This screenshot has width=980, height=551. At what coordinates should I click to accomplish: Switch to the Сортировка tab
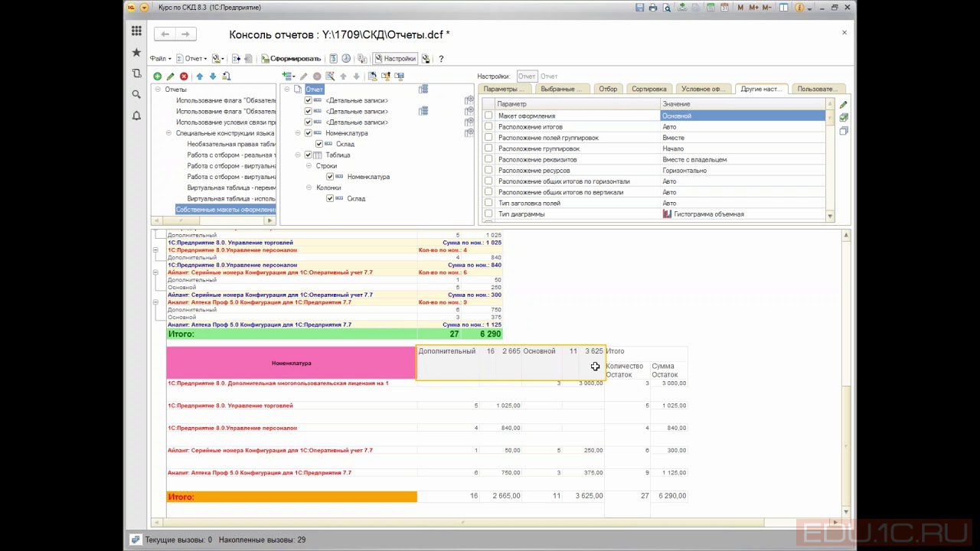coord(649,89)
